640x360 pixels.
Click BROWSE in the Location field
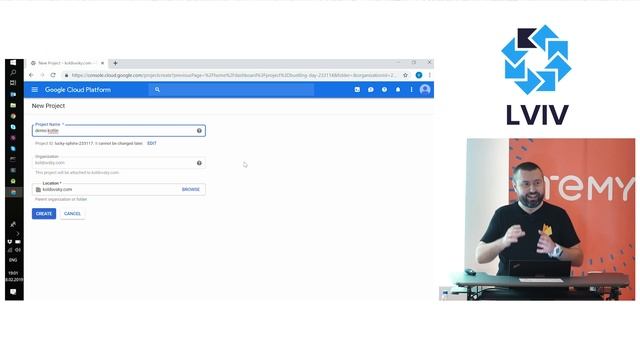point(191,189)
